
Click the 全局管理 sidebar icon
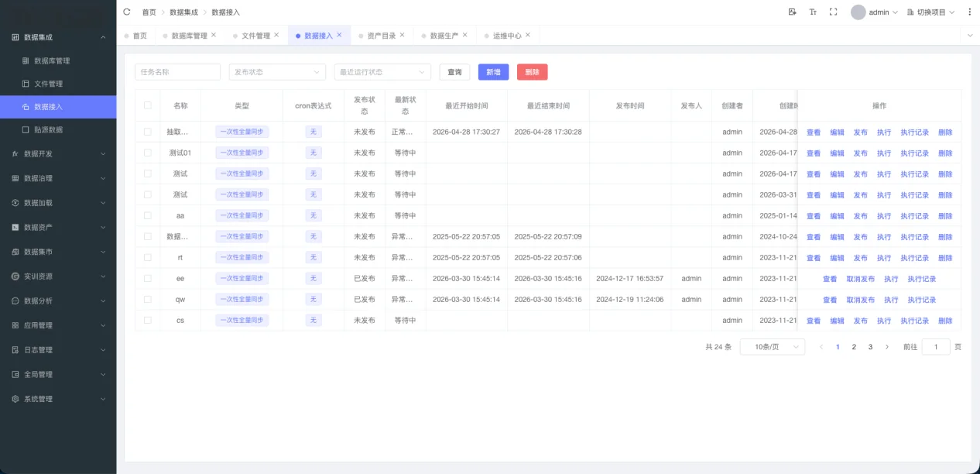point(15,374)
